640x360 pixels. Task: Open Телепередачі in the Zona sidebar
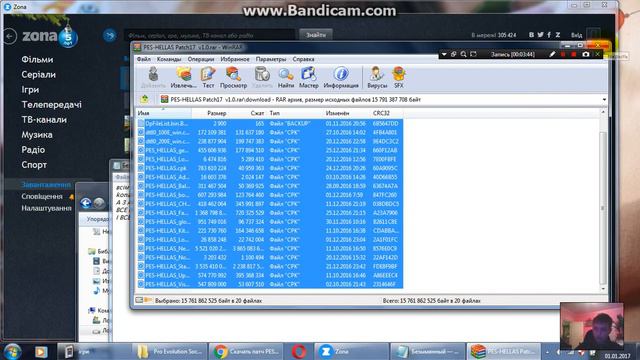click(51, 105)
